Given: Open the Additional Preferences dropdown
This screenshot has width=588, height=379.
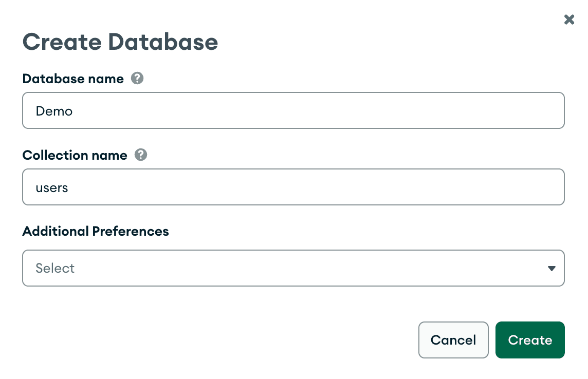Looking at the screenshot, I should point(293,268).
